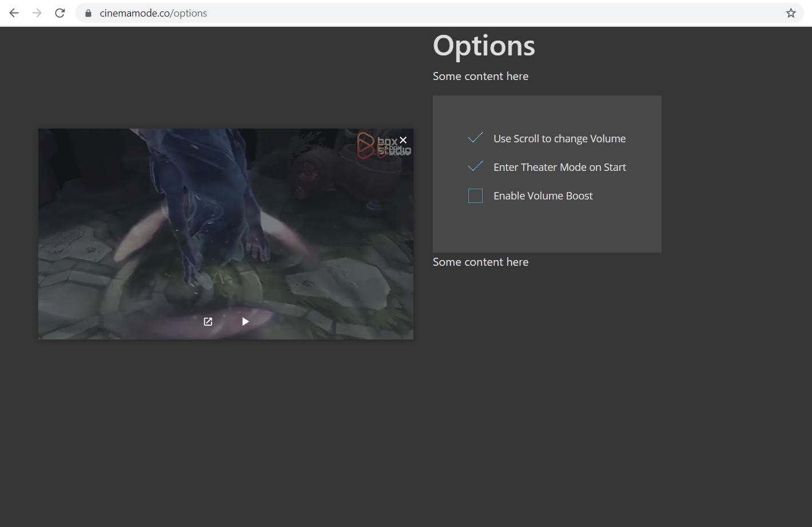The height and width of the screenshot is (527, 812).
Task: Focus the address bar showing cinemamode.co/options
Action: [x=400, y=13]
